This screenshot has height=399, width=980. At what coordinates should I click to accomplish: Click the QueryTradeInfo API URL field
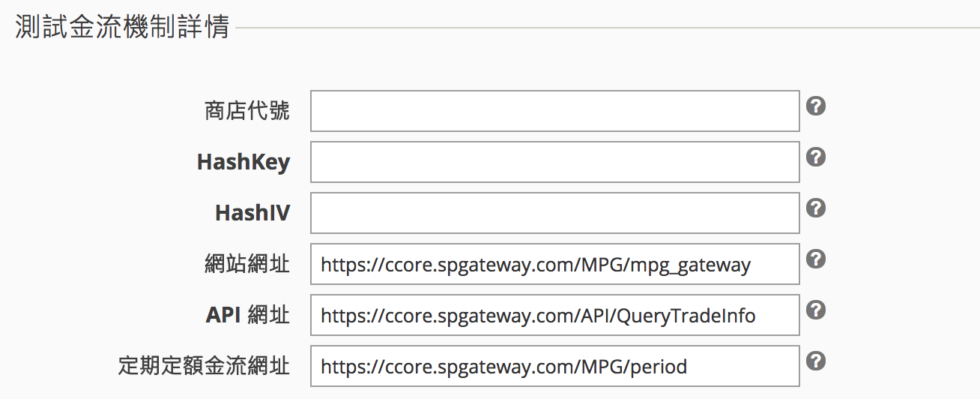555,315
